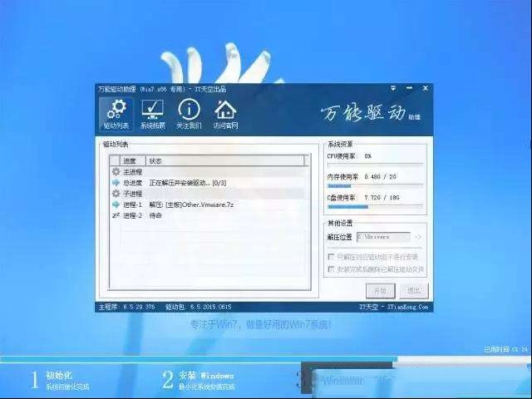Minimize the 万能驱动助理 window
This screenshot has width=532, height=399.
(x=410, y=88)
